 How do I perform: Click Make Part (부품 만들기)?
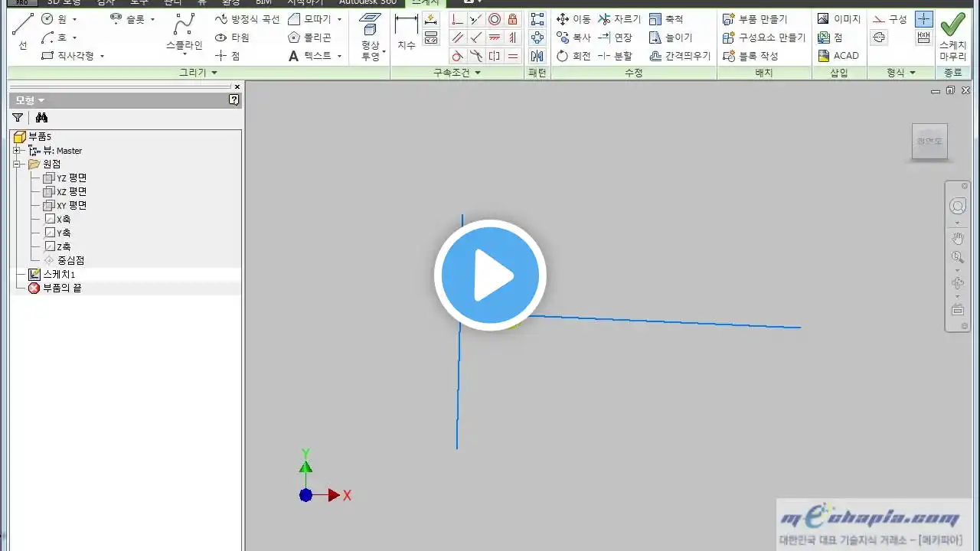[755, 19]
